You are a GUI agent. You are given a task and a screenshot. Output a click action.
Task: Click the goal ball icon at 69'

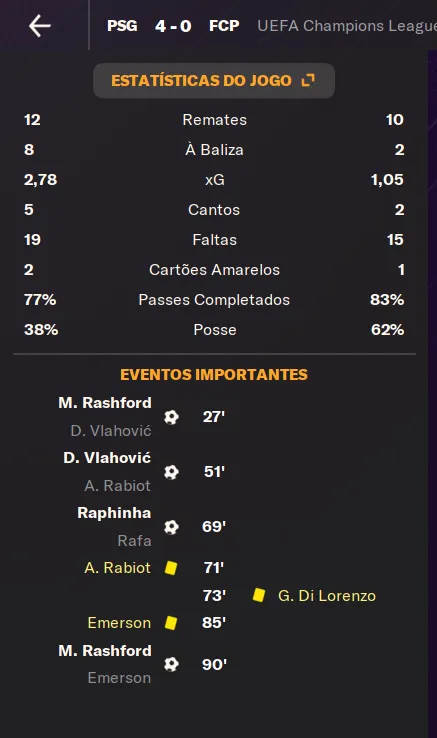coord(171,527)
